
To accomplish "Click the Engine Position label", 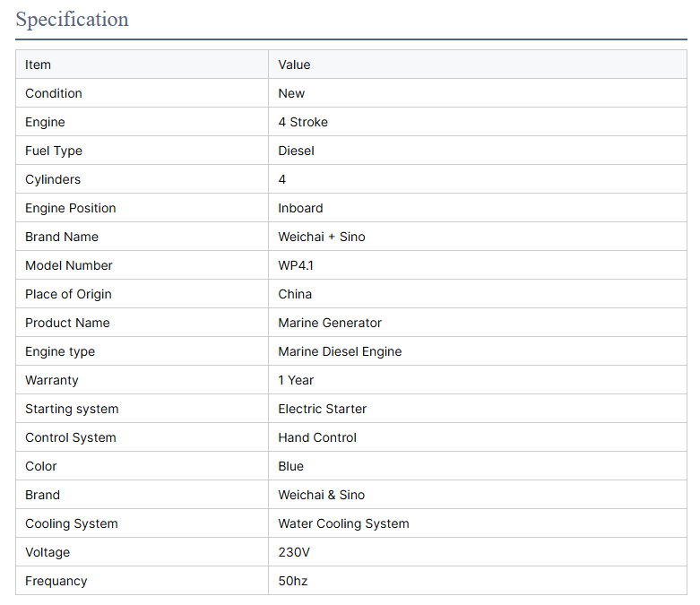I will (71, 208).
